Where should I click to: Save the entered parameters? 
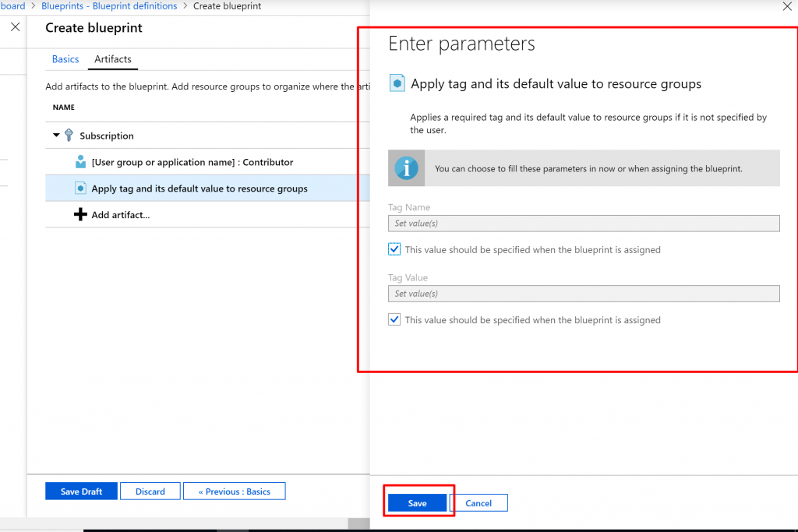[417, 503]
